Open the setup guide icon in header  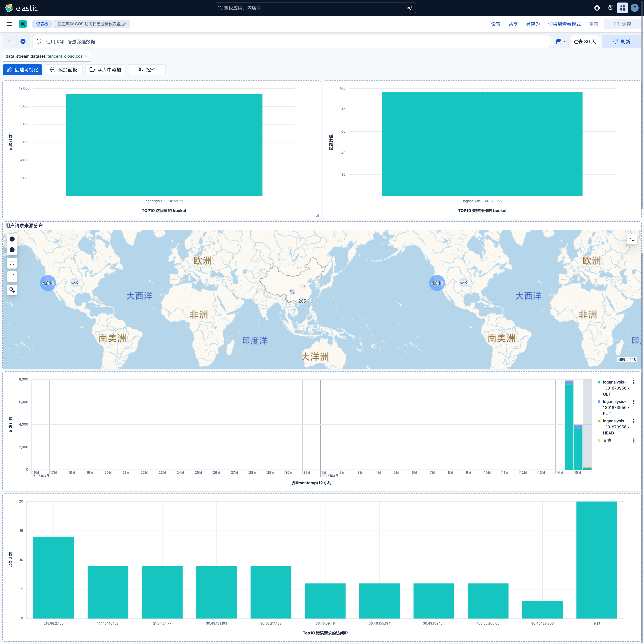[x=622, y=8]
